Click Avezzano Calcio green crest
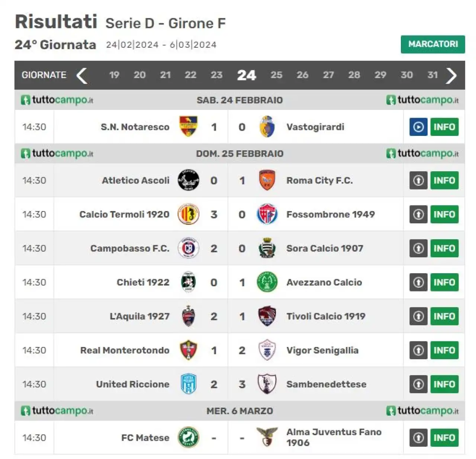This screenshot has width=476, height=459. pos(267,282)
